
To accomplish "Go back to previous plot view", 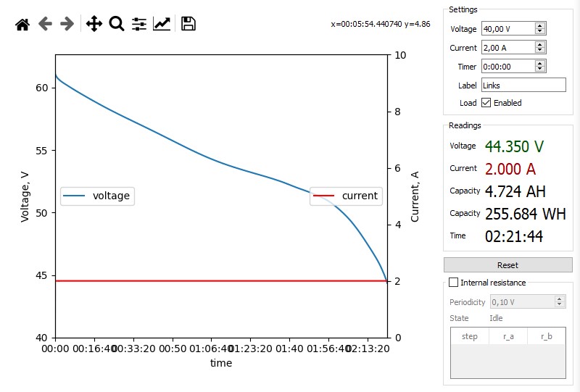I will pyautogui.click(x=45, y=24).
